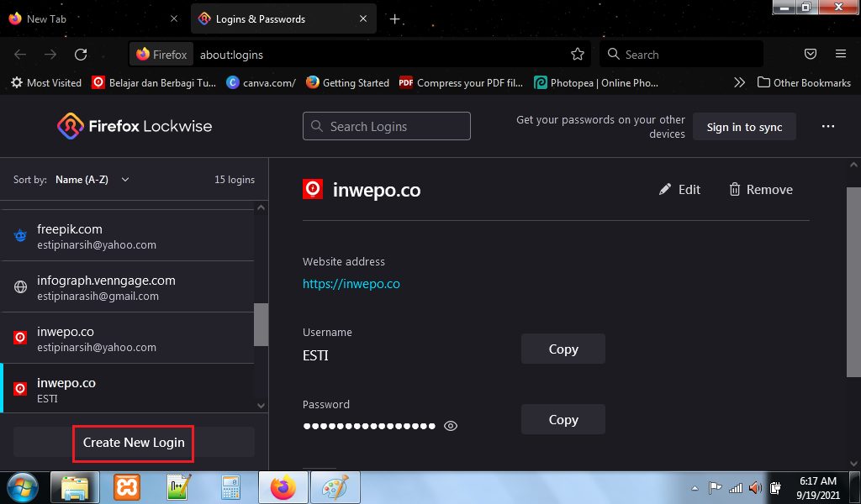Click the back navigation arrow
Image resolution: width=861 pixels, height=504 pixels.
[x=20, y=55]
